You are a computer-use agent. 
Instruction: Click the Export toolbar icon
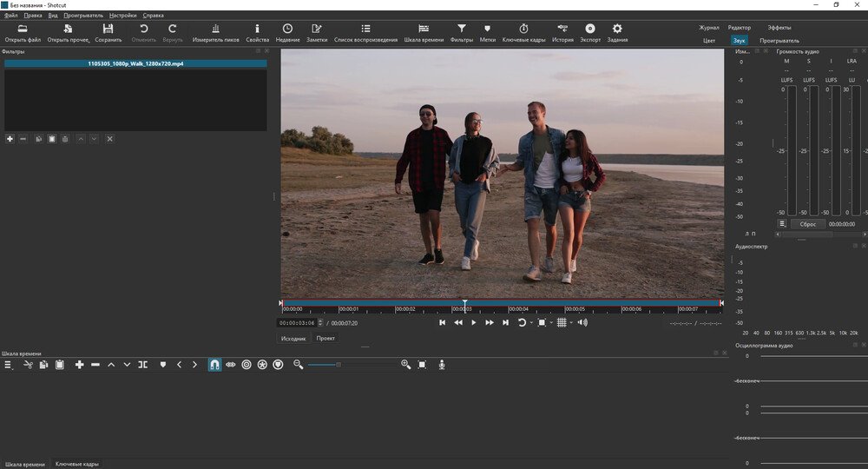click(x=589, y=33)
